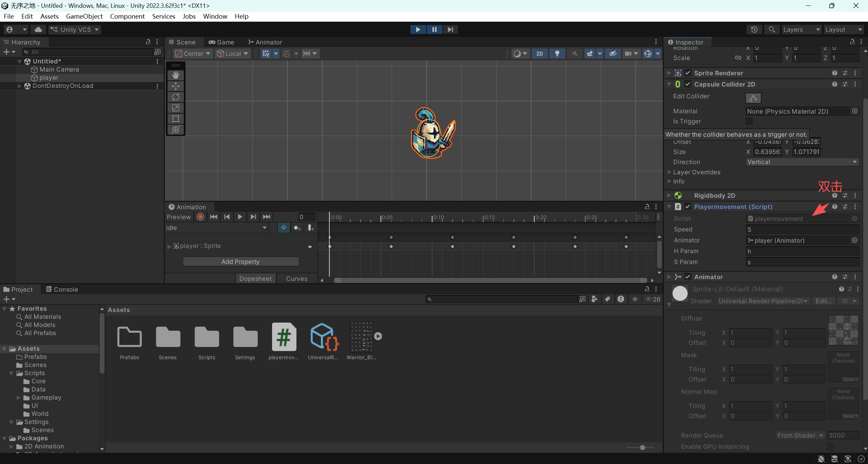
Task: Click the Add Keyframe icon
Action: click(297, 228)
